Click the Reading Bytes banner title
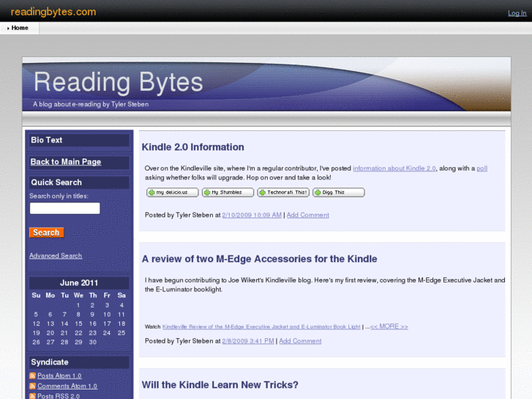The image size is (532, 399). [118, 82]
